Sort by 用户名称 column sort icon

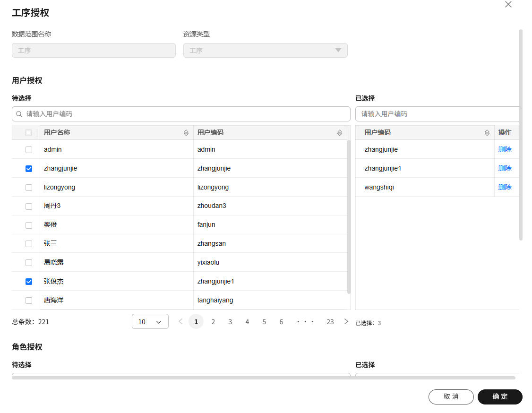[186, 133]
